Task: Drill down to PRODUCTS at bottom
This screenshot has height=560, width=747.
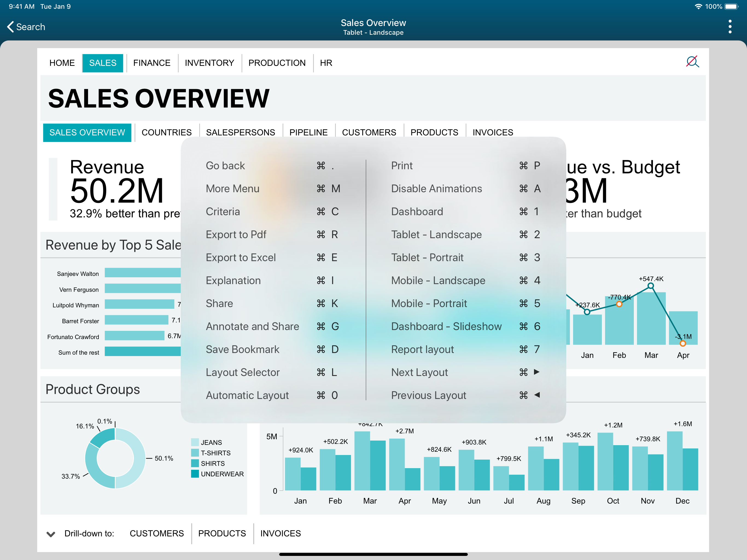Action: click(222, 533)
